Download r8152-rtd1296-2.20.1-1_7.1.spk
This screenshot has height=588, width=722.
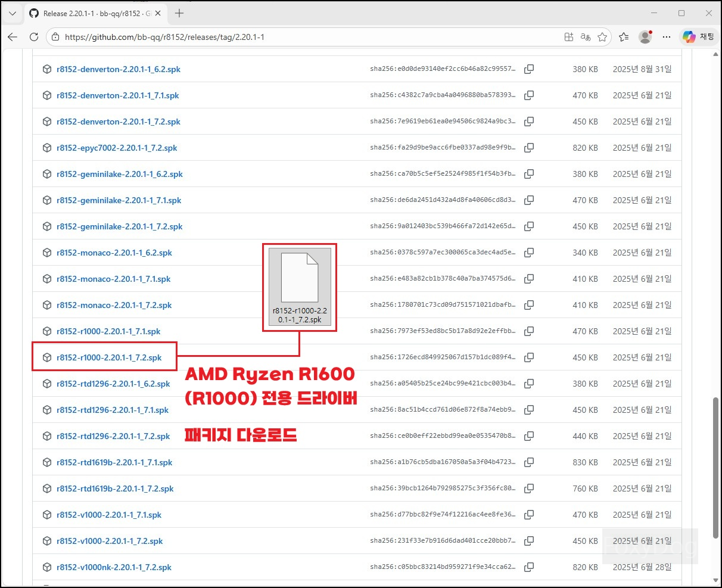pyautogui.click(x=113, y=410)
